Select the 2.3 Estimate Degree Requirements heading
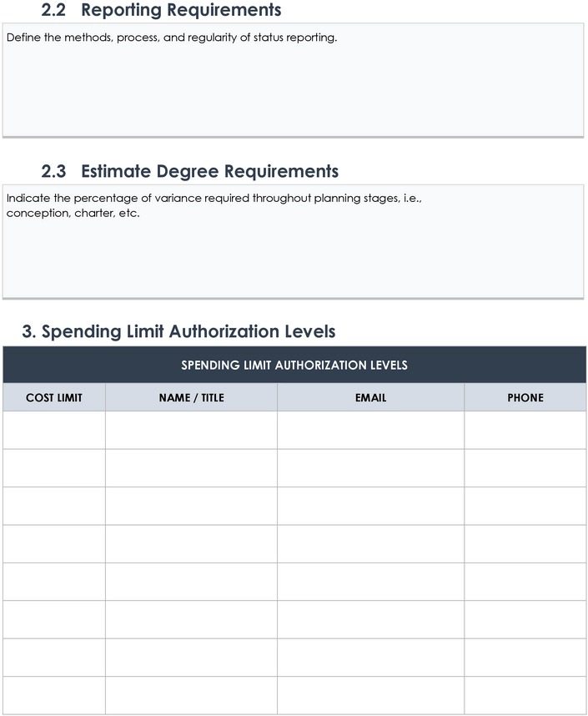This screenshot has width=588, height=716. click(190, 171)
